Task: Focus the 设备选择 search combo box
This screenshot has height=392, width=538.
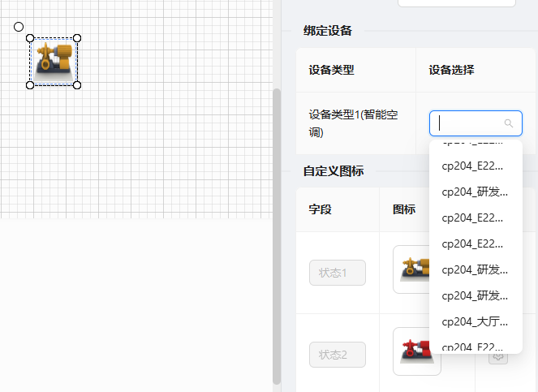Action: [476, 123]
